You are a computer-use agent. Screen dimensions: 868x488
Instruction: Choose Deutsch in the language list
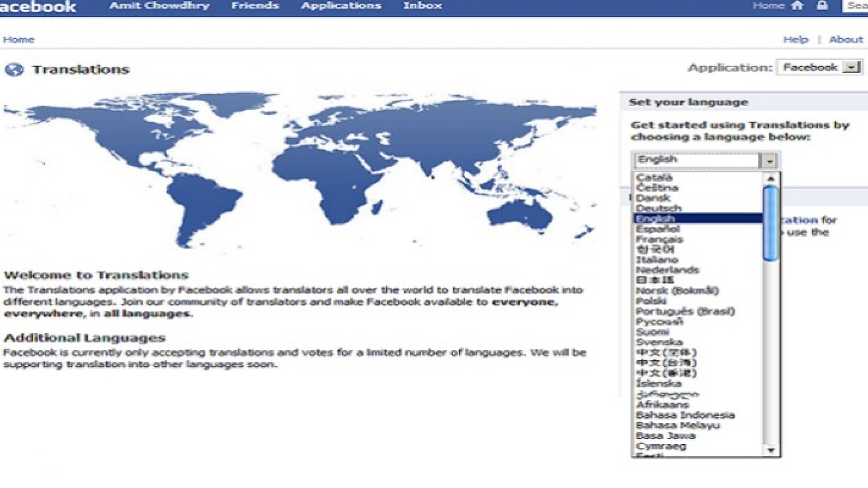click(659, 208)
